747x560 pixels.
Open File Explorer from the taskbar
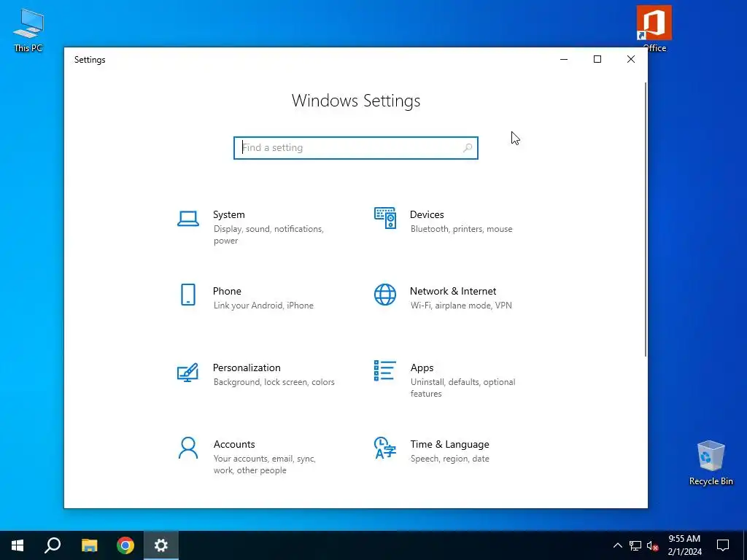tap(89, 545)
